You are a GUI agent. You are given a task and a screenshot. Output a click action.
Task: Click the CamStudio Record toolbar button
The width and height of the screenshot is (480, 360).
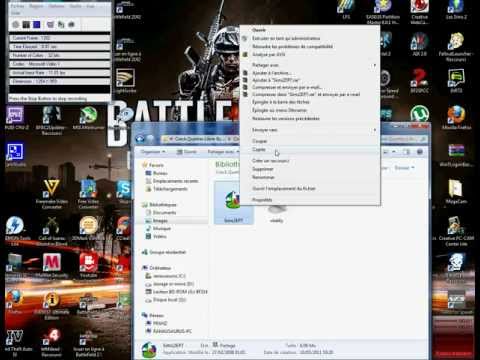tap(15, 24)
